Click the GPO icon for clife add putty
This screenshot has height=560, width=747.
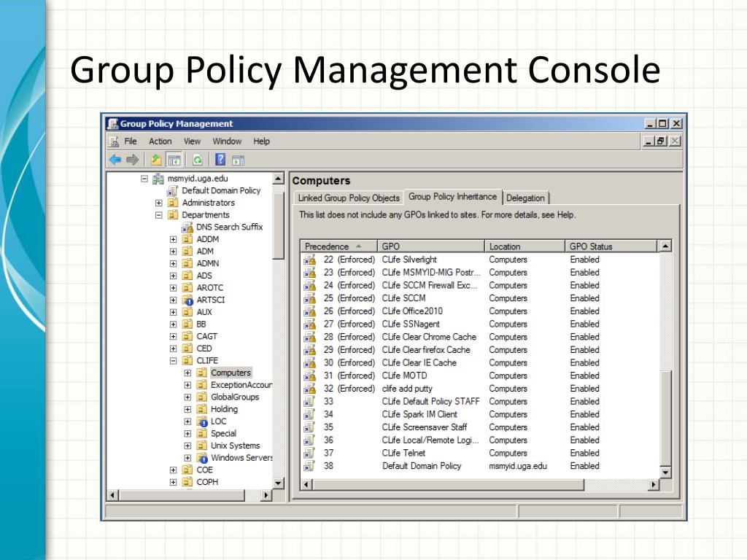coord(309,389)
